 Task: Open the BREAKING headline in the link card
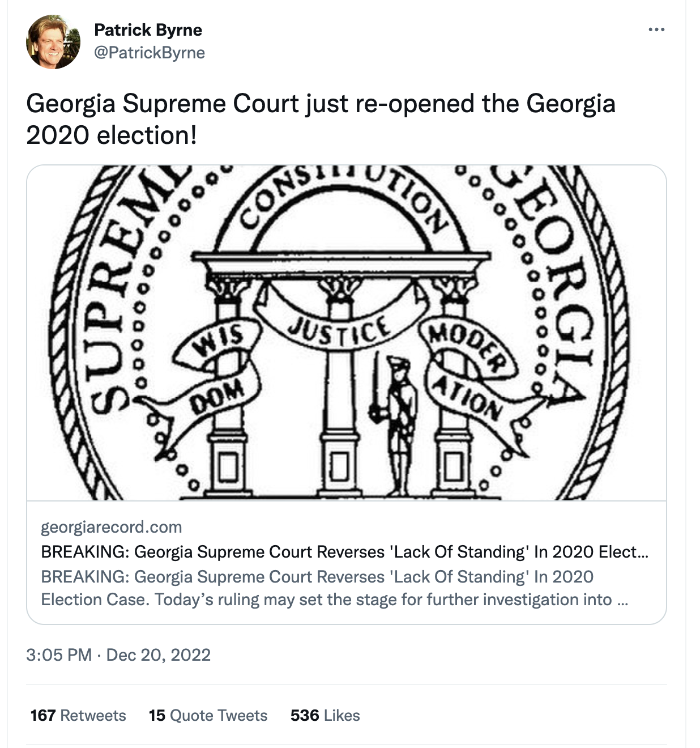pyautogui.click(x=344, y=552)
